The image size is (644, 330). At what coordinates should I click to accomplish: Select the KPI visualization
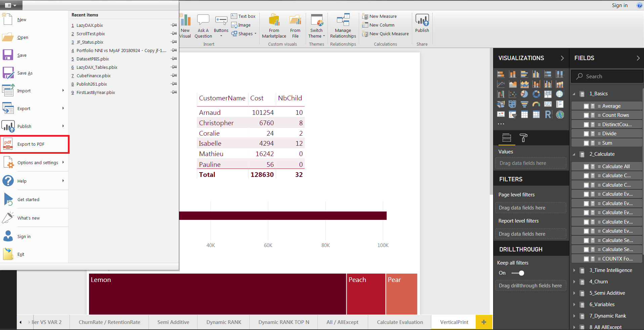click(x=501, y=114)
